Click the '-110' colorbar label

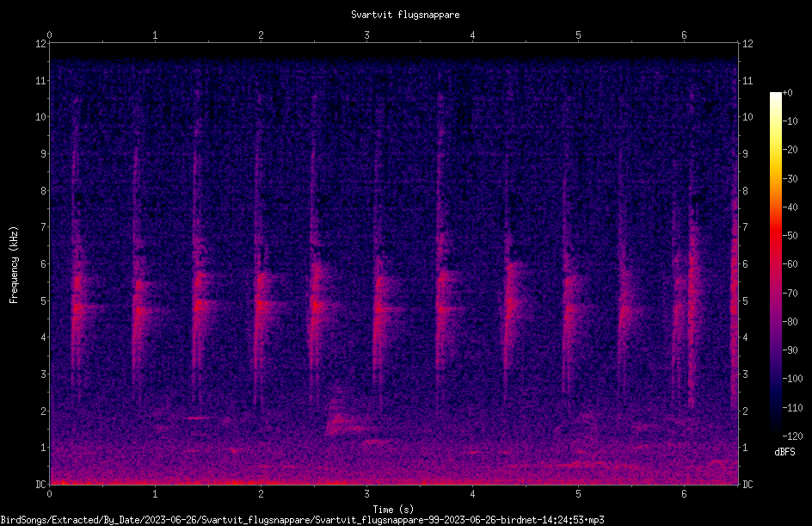click(x=792, y=408)
